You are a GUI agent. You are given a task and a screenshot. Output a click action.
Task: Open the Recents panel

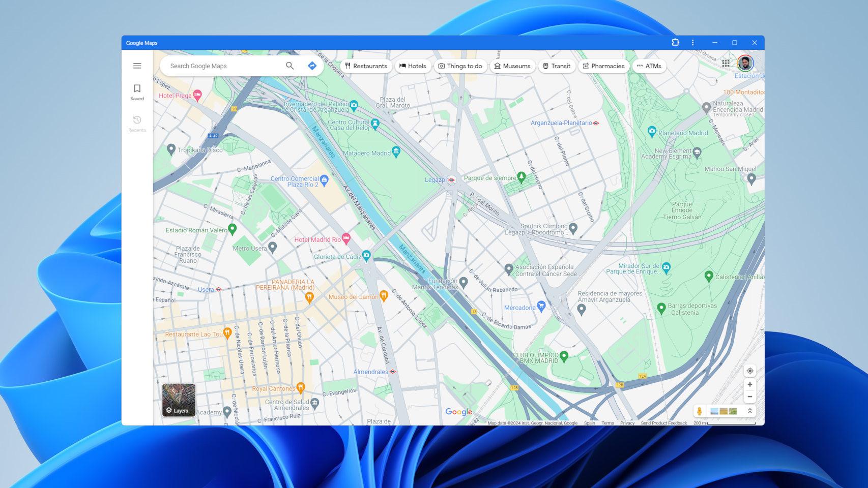pos(137,124)
